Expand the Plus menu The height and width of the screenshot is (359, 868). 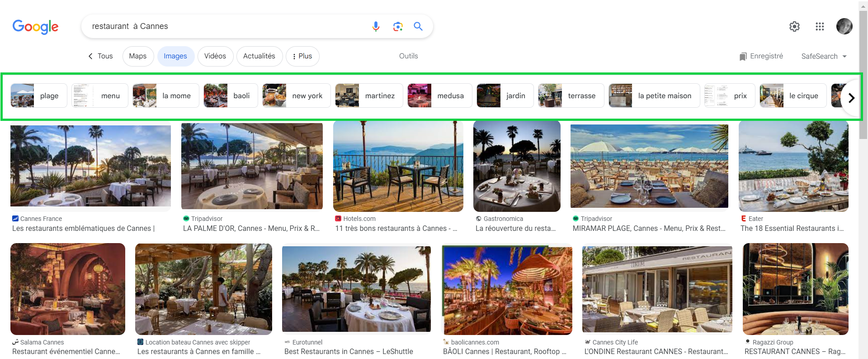click(302, 56)
